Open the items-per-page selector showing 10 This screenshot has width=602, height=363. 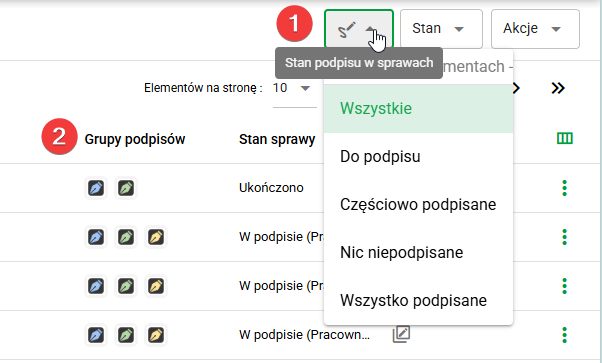coord(294,88)
